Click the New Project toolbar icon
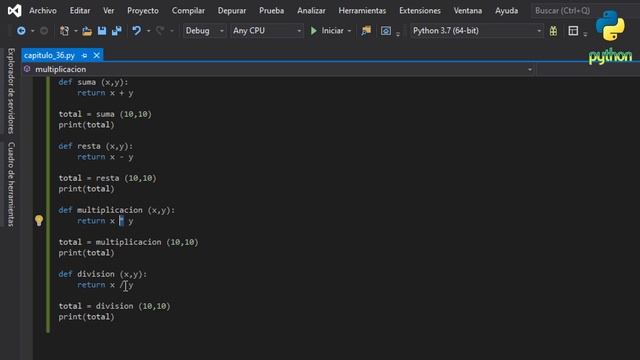Image resolution: width=640 pixels, height=360 pixels. click(64, 31)
